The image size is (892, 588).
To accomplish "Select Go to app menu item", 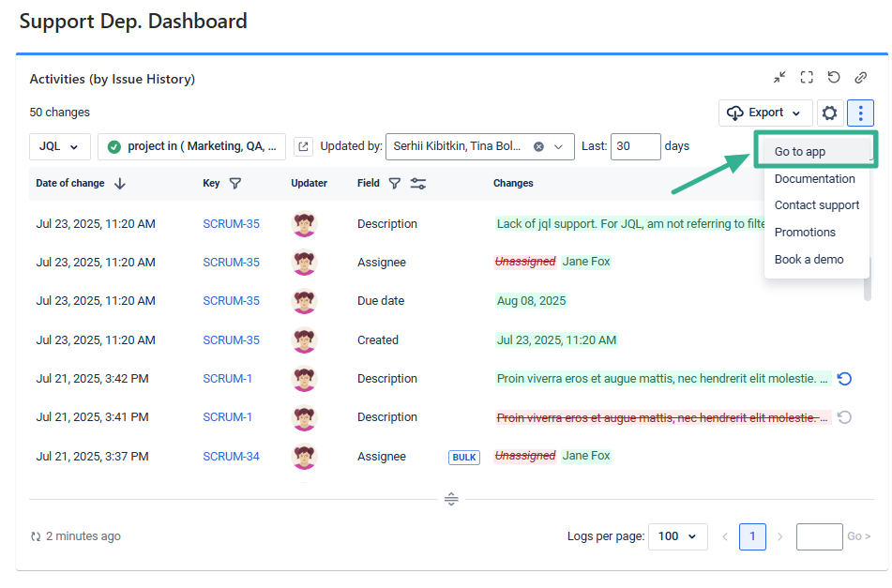I will coord(800,151).
